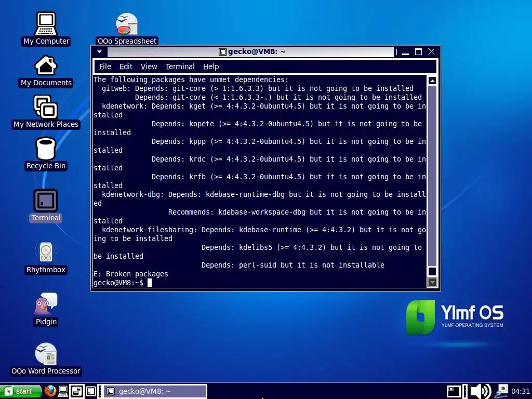
Task: Maximize the gecko@VM8 terminal window
Action: pos(418,52)
